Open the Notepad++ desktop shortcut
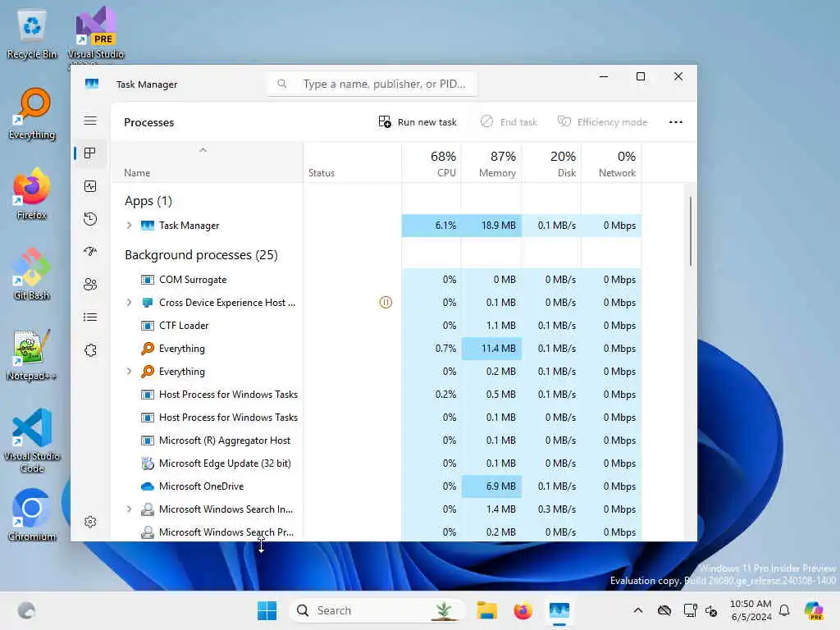840x630 pixels. point(32,354)
